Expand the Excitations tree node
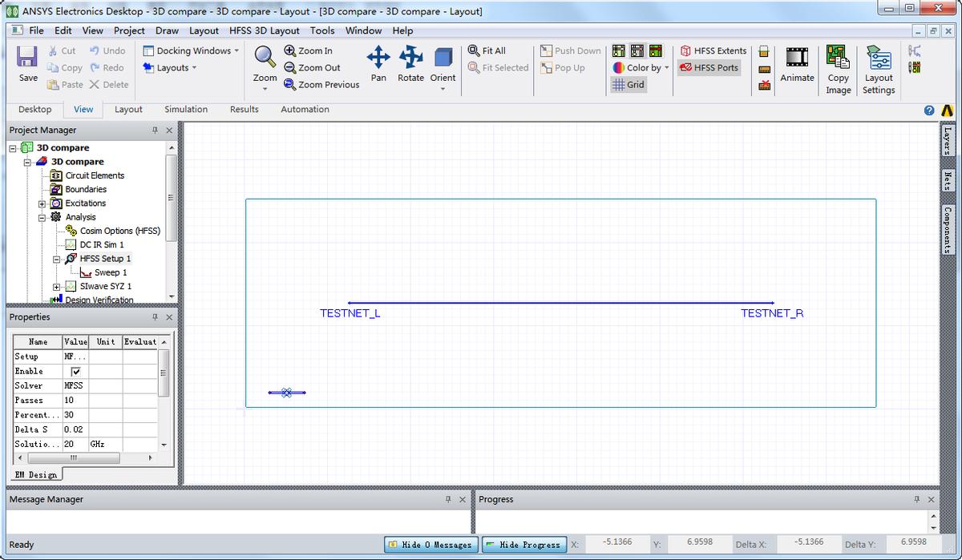The width and height of the screenshot is (962, 560). [42, 203]
